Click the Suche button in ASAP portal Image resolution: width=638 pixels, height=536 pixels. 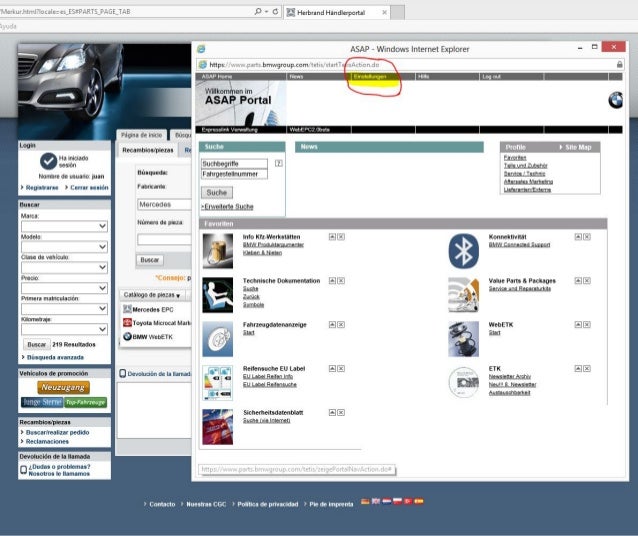click(x=217, y=193)
